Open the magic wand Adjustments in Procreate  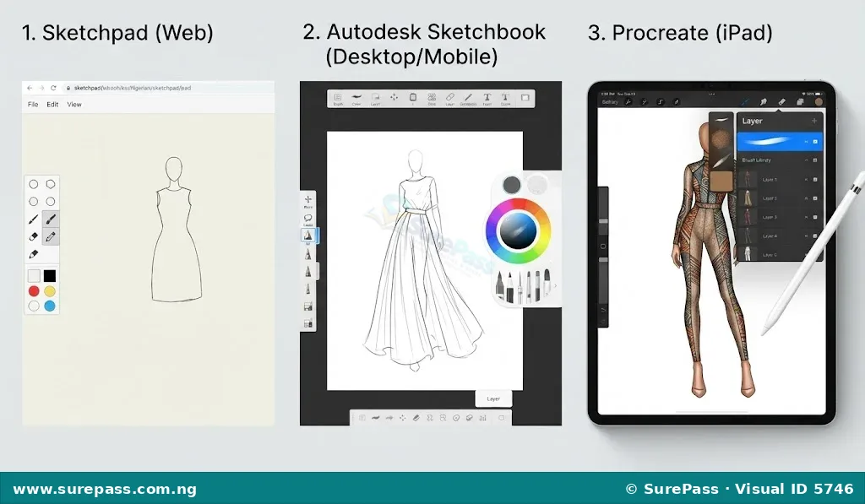click(644, 102)
